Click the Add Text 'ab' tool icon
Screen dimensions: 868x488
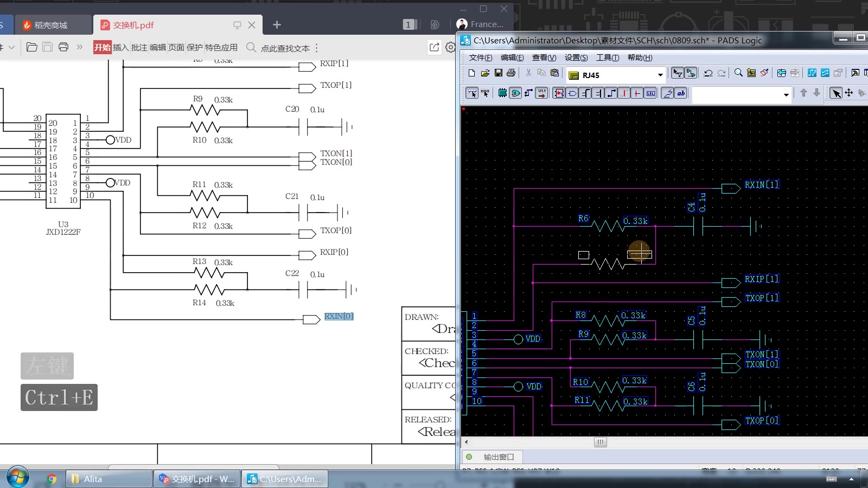point(681,93)
